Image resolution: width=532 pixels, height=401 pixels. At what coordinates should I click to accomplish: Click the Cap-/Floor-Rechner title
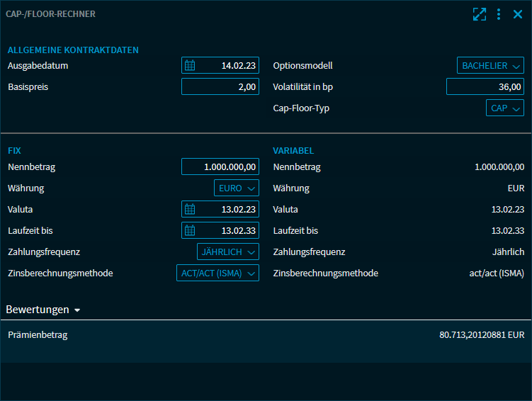[50, 14]
